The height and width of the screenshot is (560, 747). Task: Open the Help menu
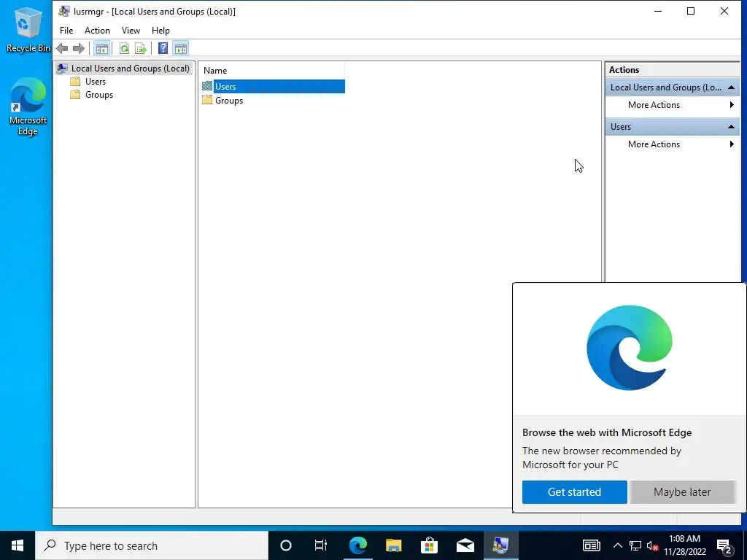[x=160, y=31]
